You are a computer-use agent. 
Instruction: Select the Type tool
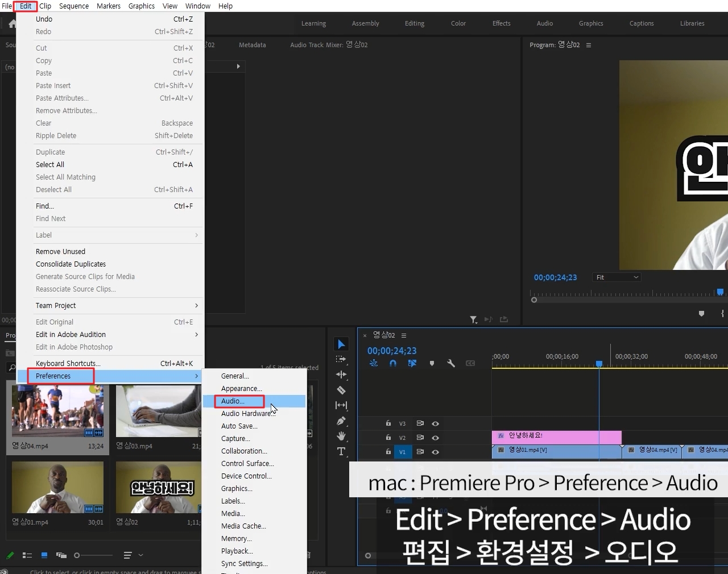(x=341, y=452)
